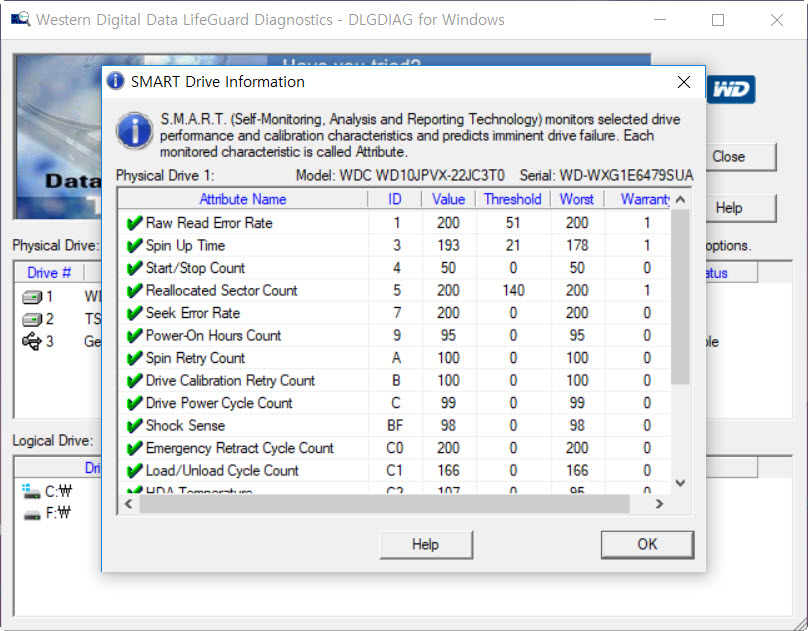This screenshot has width=808, height=631.
Task: Click the horizontal scrollbar left arrow
Action: click(x=128, y=504)
